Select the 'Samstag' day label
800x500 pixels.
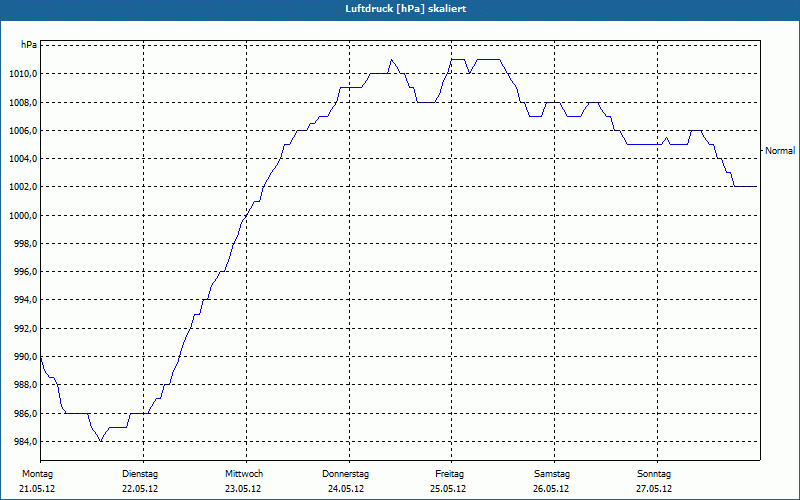coord(552,474)
